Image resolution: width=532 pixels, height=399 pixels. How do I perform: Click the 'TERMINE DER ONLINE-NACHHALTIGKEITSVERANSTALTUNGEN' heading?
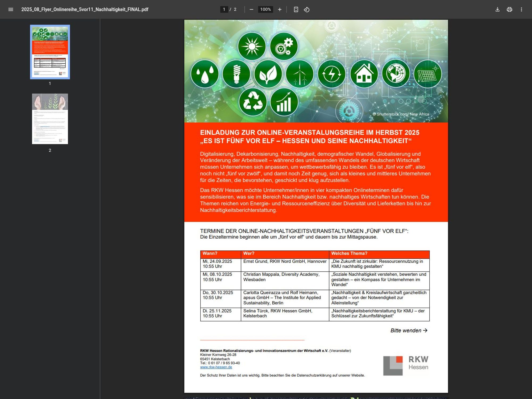click(304, 231)
